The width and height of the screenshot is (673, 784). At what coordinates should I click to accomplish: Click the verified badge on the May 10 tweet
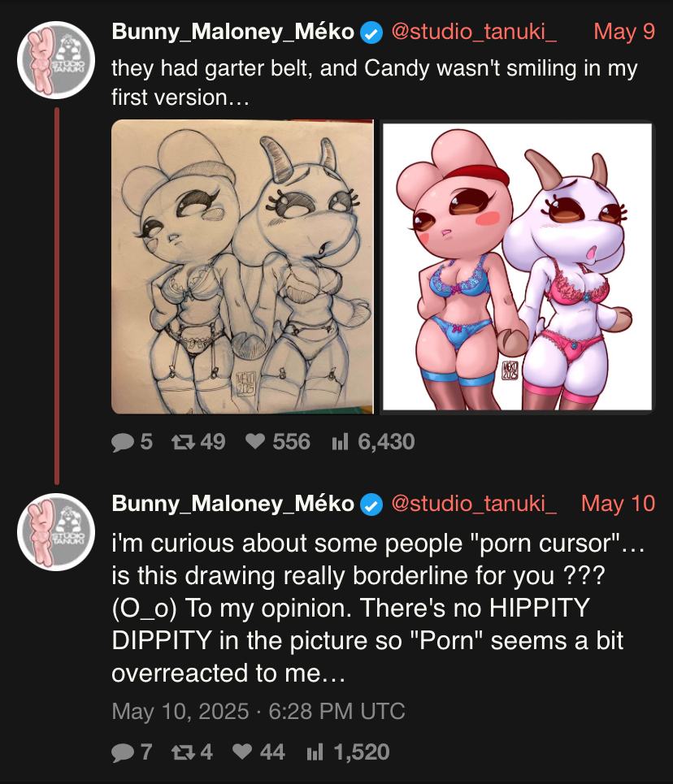[x=371, y=505]
